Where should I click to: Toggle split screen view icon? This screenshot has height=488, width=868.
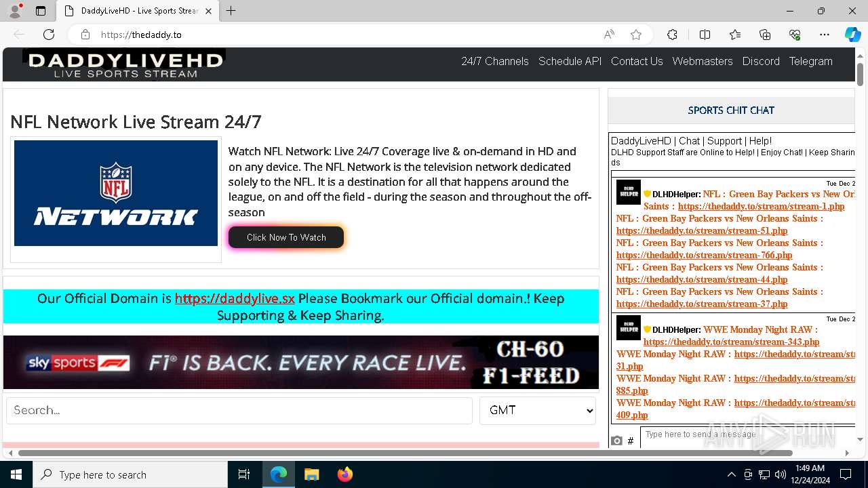(x=705, y=35)
